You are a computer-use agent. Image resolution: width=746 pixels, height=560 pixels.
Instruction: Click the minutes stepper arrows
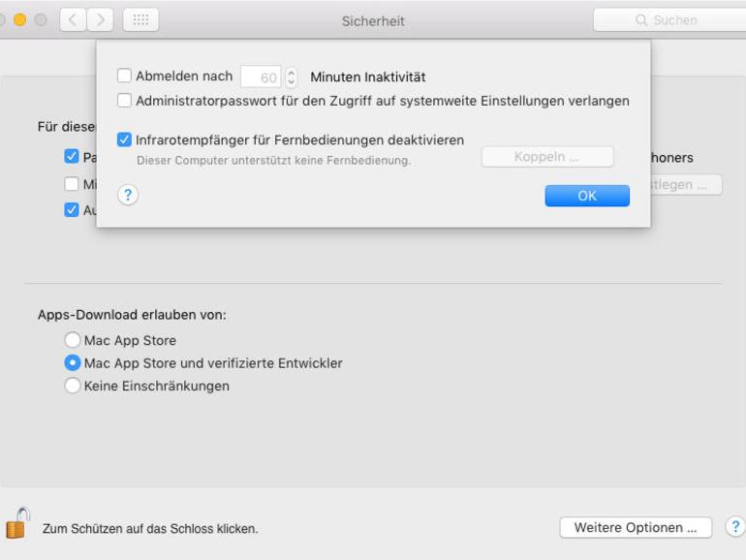pyautogui.click(x=292, y=77)
